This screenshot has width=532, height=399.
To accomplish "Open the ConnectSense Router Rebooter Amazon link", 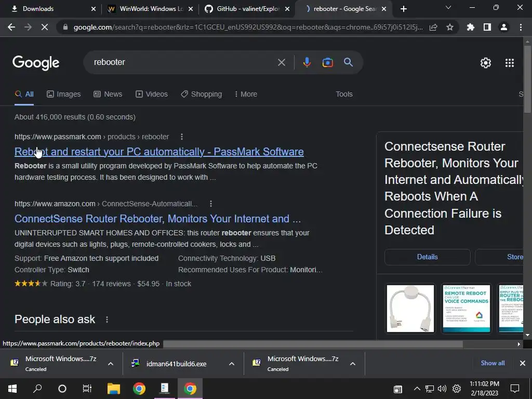I will pyautogui.click(x=157, y=219).
